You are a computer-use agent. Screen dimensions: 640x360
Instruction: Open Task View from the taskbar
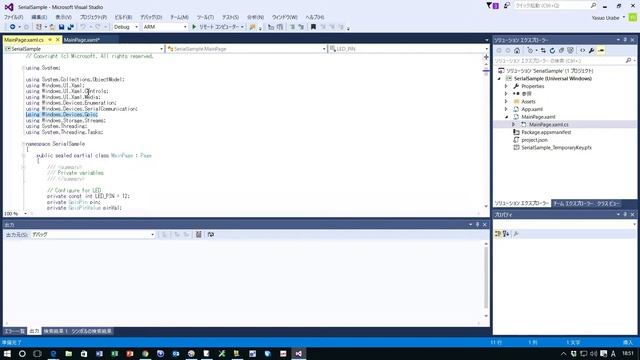38,353
